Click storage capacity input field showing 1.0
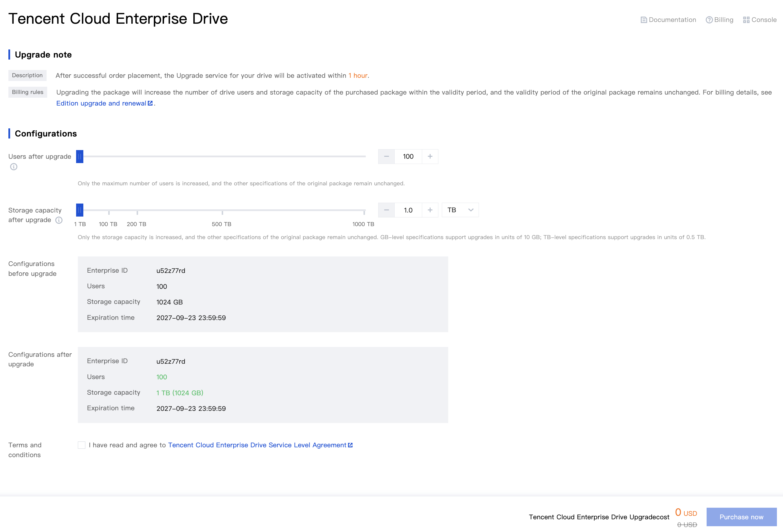Screen dimensions: 783x532 click(x=408, y=210)
